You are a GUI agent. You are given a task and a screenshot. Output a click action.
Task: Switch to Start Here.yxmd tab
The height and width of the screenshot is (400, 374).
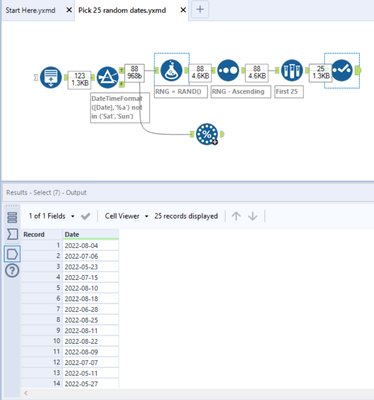(30, 10)
